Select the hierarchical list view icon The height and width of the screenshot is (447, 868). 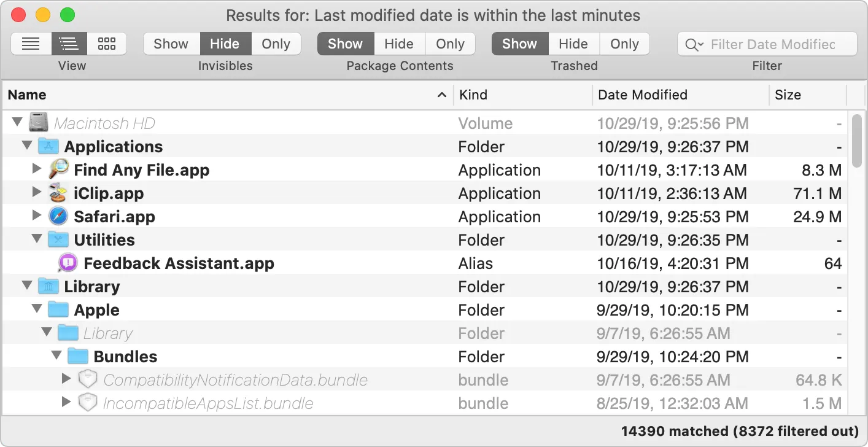coord(69,44)
